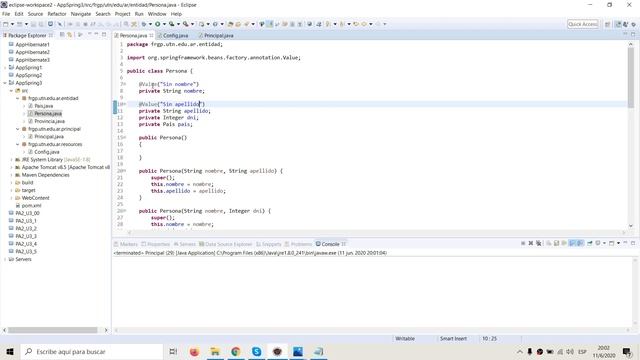Open the New file dropdown arrow

point(12,24)
